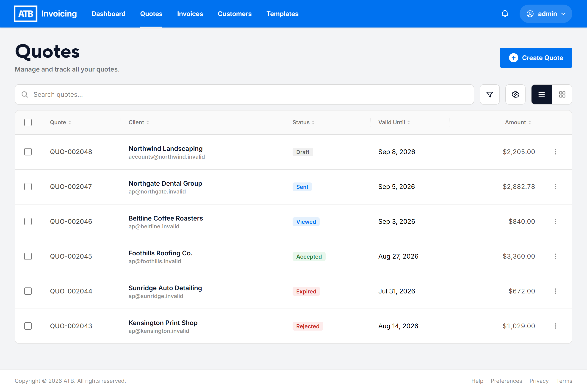The width and height of the screenshot is (587, 392).
Task: Open actions menu for QUO-002044
Action: [555, 291]
